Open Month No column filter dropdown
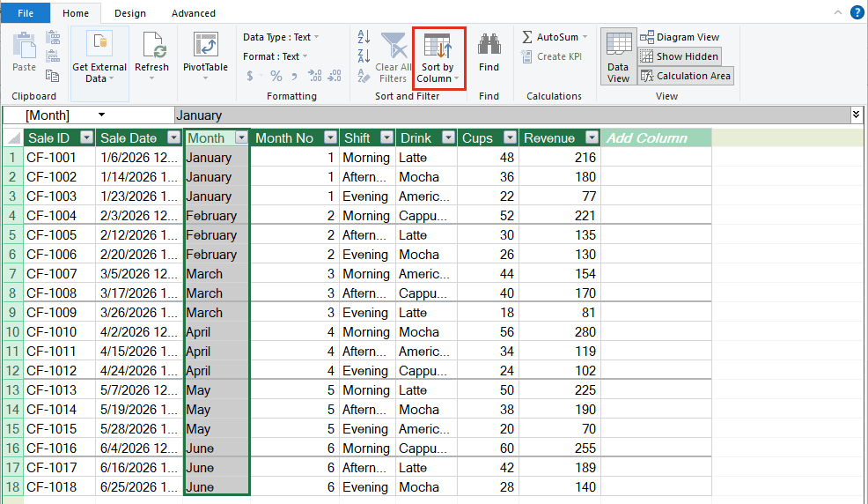Viewport: 868px width, 504px height. (330, 137)
